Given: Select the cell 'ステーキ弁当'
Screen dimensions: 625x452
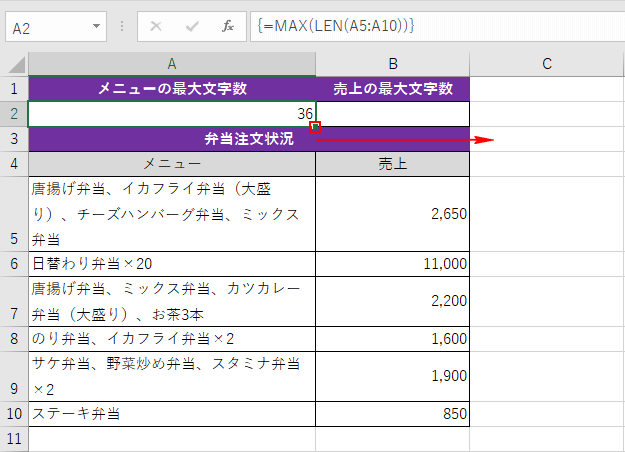Looking at the screenshot, I should 172,414.
